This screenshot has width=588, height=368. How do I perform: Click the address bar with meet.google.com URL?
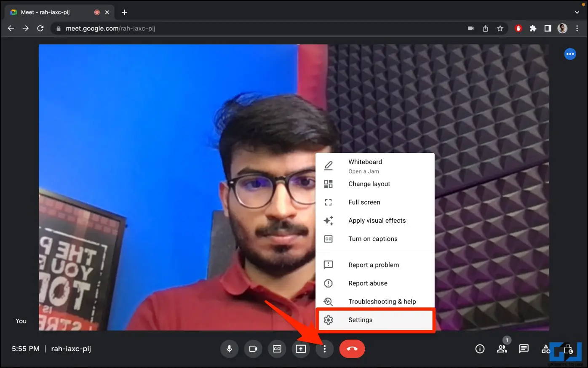click(253, 28)
